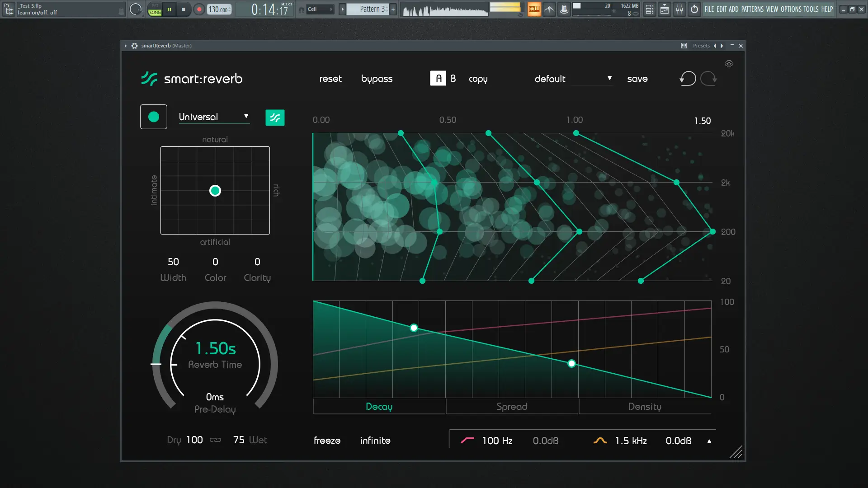The height and width of the screenshot is (488, 868).
Task: Stop playback in the transport bar
Action: click(x=183, y=9)
